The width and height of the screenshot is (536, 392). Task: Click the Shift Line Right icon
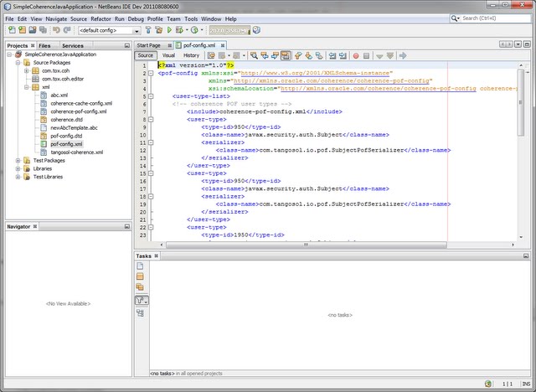[x=343, y=55]
